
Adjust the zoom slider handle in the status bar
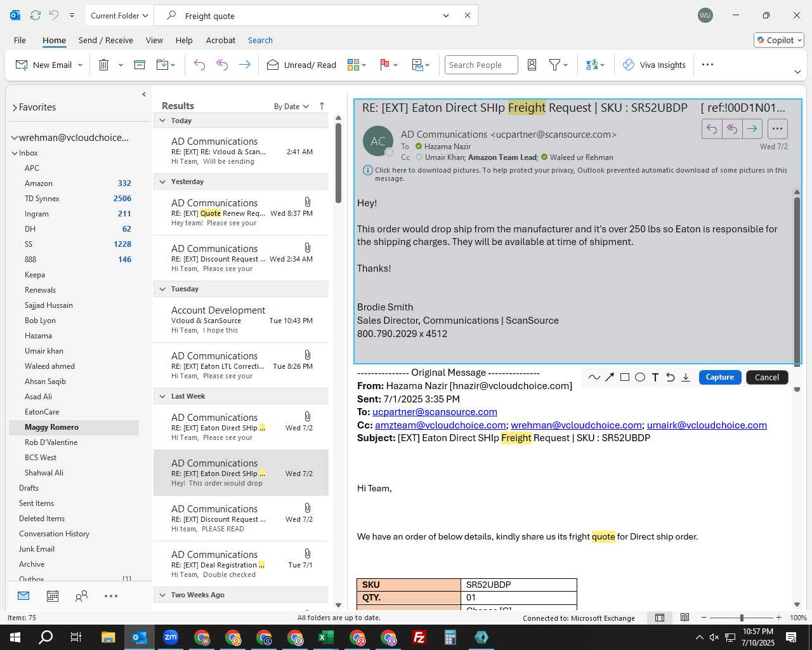(742, 618)
